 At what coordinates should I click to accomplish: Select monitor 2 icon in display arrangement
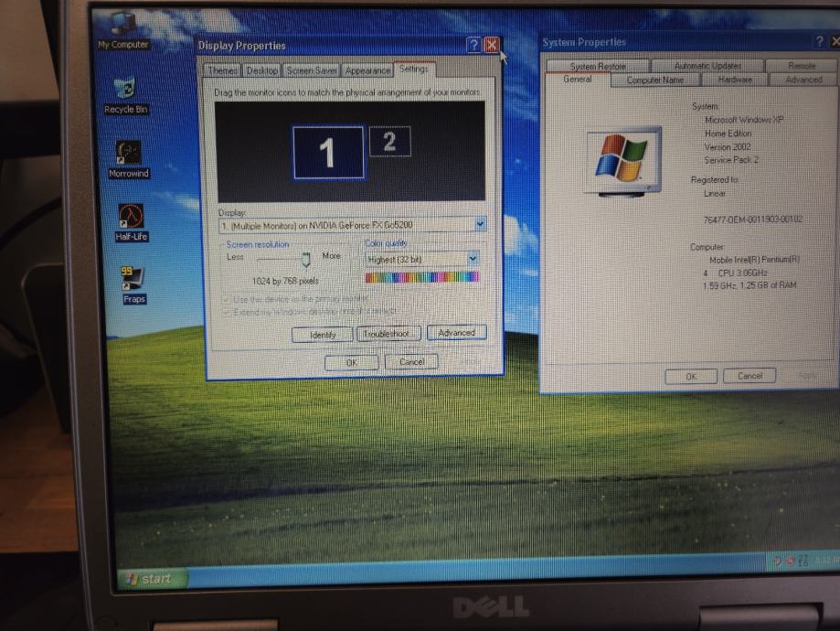[390, 142]
